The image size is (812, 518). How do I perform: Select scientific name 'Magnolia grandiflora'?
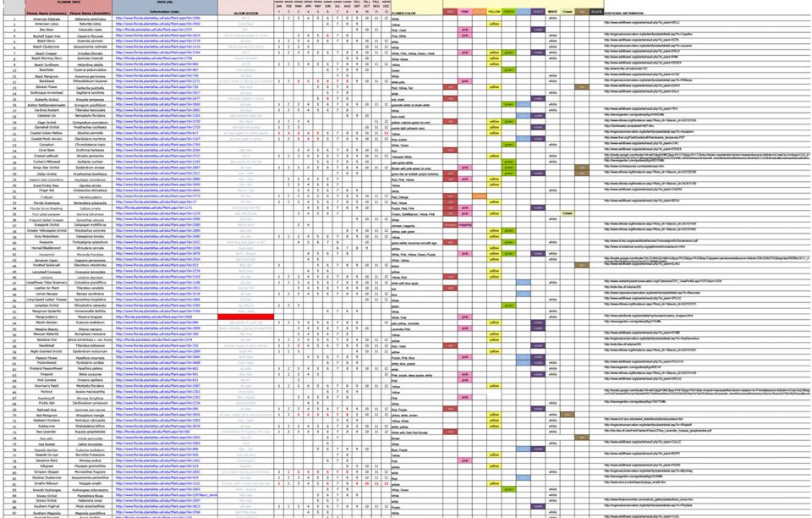(91, 513)
